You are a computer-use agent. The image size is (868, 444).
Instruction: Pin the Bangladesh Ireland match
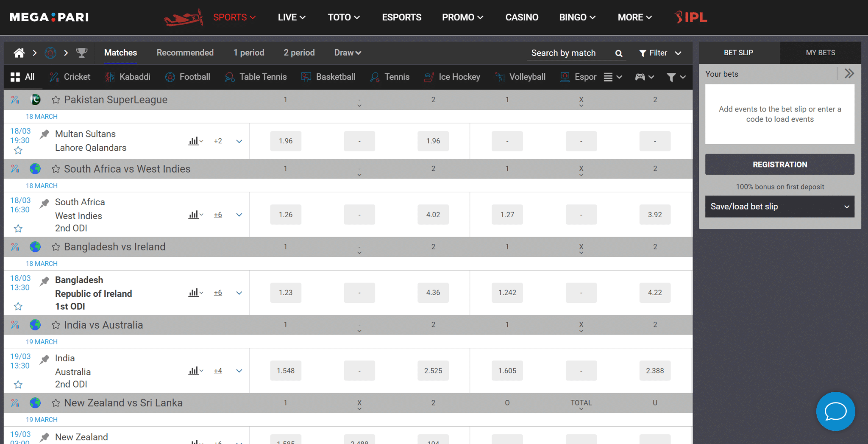point(45,281)
